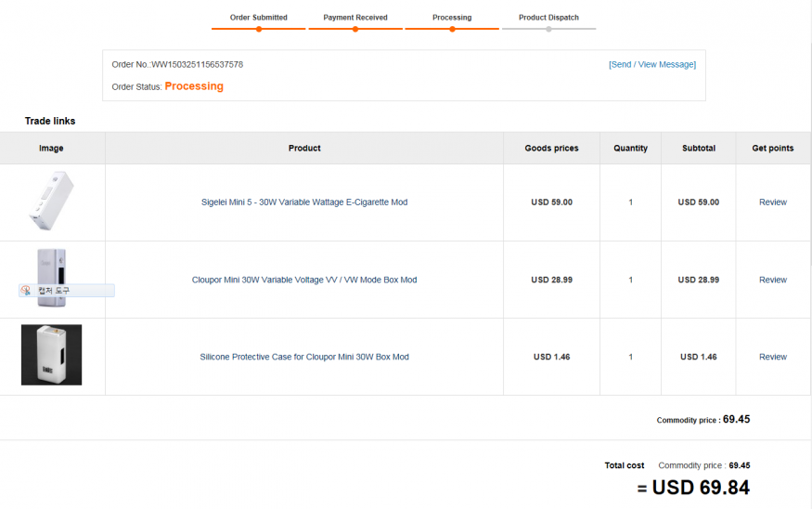Click the Image column header
The width and height of the screenshot is (812, 509).
point(51,149)
